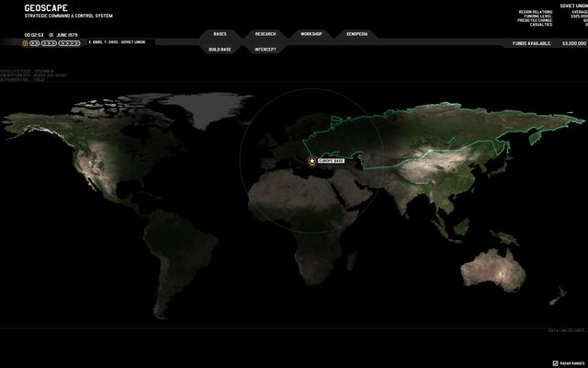The width and height of the screenshot is (588, 368).
Task: Click the date 01 June 1979
Action: coord(63,35)
